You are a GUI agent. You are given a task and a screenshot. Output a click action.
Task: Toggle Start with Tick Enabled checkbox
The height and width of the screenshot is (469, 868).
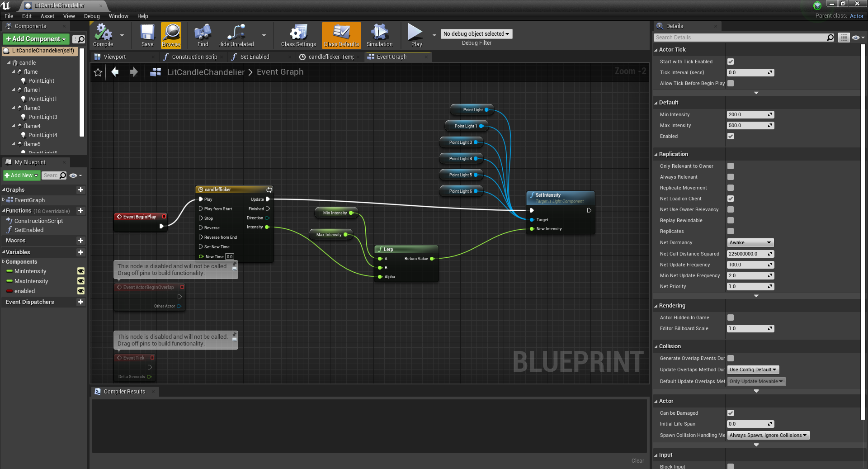pos(731,62)
